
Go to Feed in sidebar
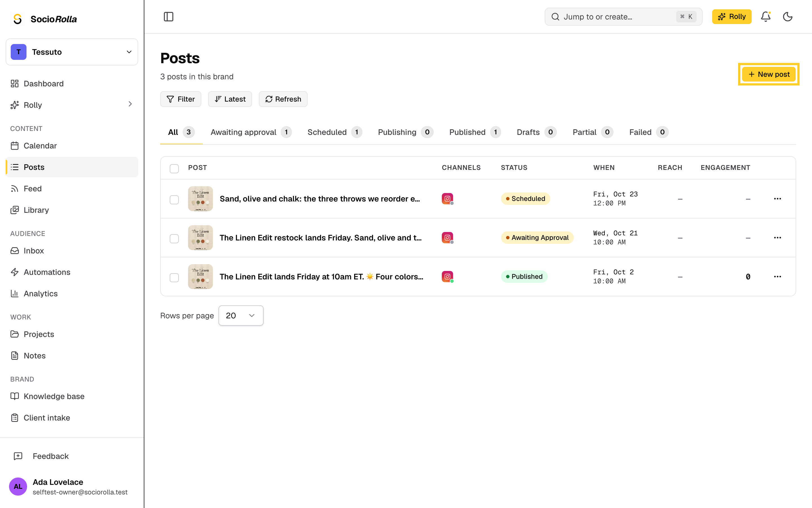click(72, 189)
